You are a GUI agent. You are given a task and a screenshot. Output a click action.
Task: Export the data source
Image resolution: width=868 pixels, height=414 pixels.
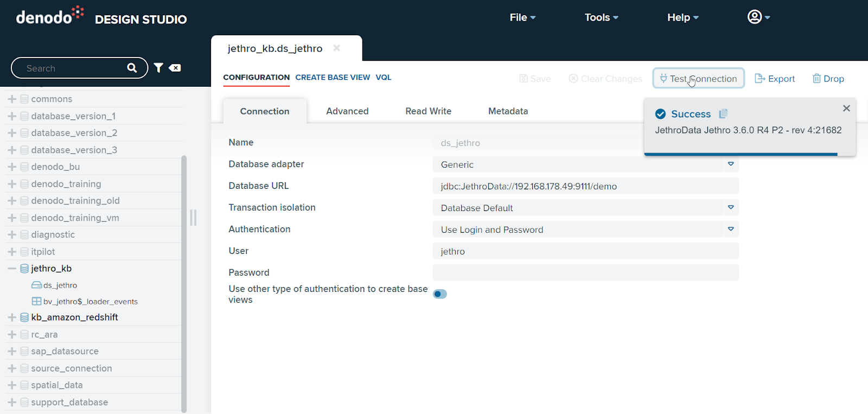point(775,79)
